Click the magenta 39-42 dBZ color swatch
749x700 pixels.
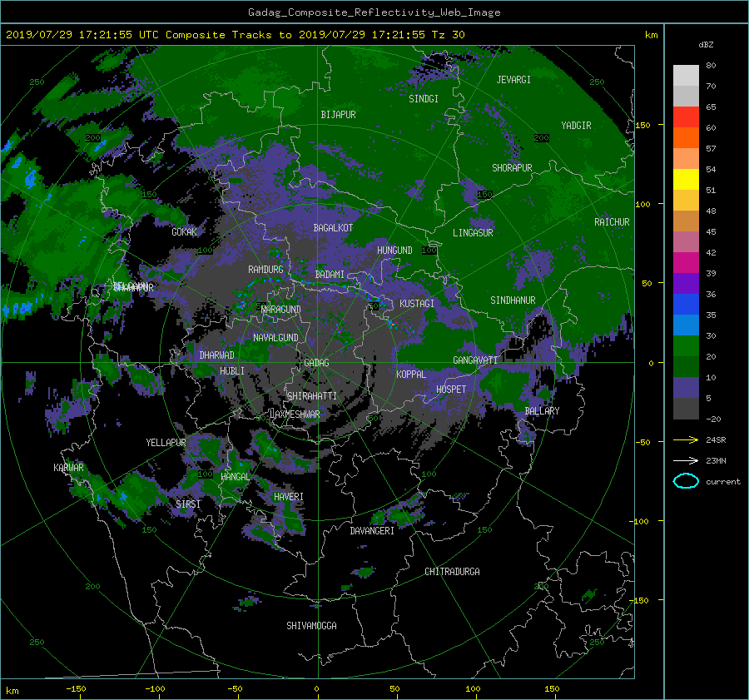[x=686, y=262]
